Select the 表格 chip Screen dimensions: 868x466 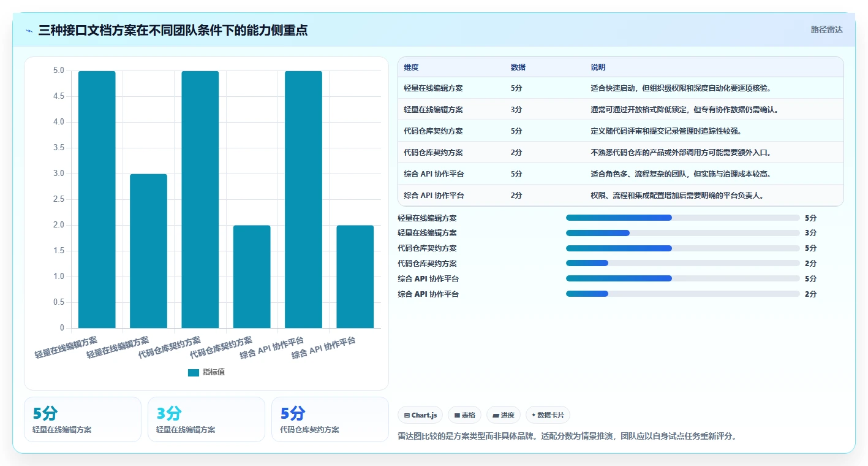pos(465,415)
